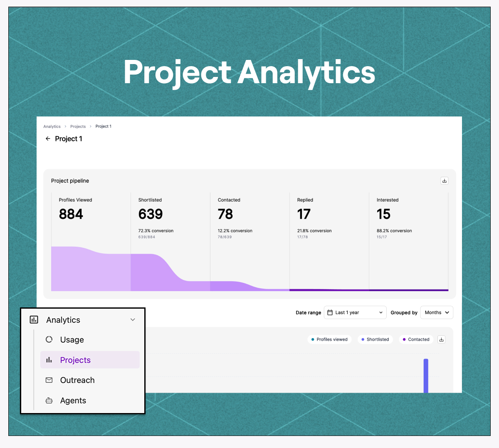Toggle the Profiles viewed legend series
The width and height of the screenshot is (499, 448).
click(330, 339)
